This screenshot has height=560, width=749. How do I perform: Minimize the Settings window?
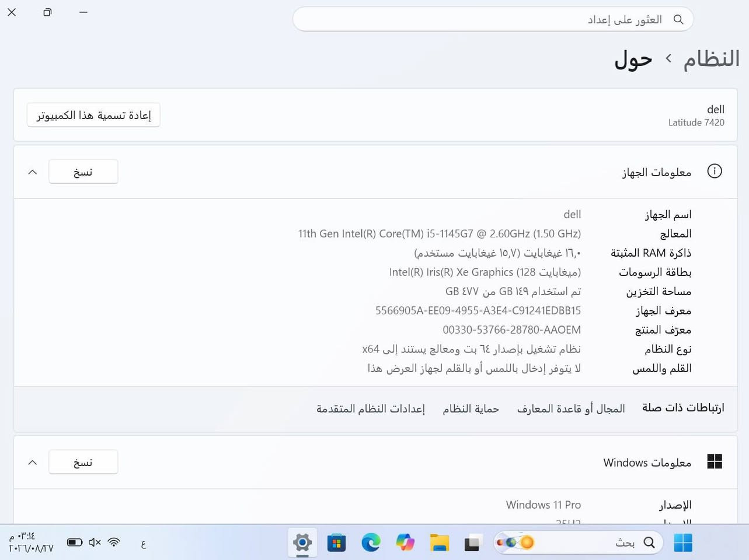click(x=83, y=12)
